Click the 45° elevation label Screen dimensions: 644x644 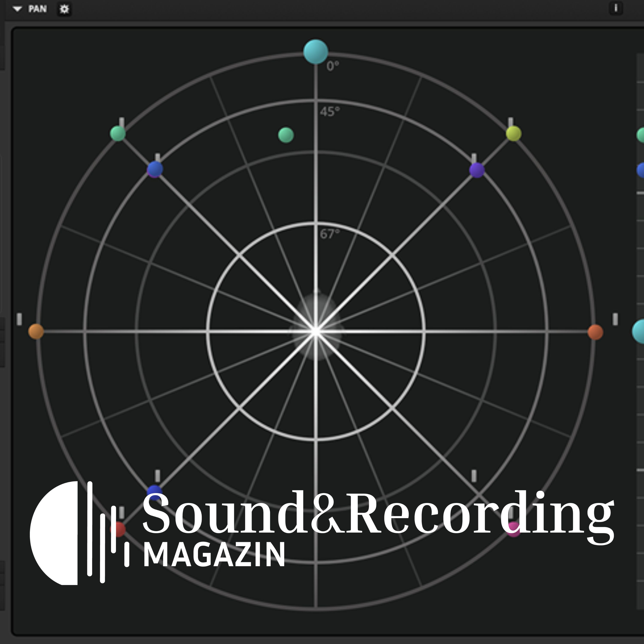(x=330, y=112)
